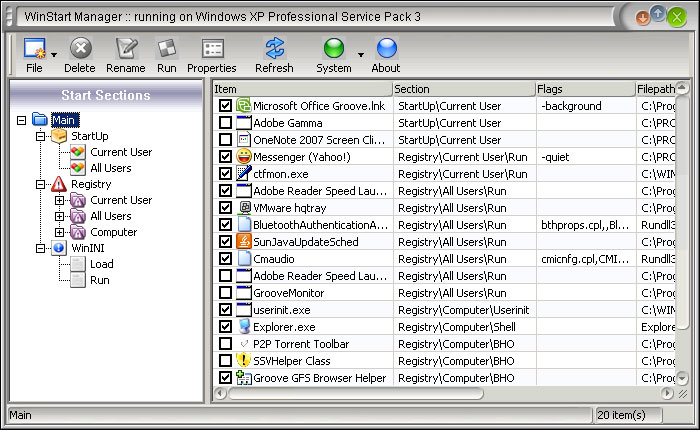700x430 pixels.
Task: Enable the OneNote 2007 Screen Clipper checkbox
Action: (225, 139)
